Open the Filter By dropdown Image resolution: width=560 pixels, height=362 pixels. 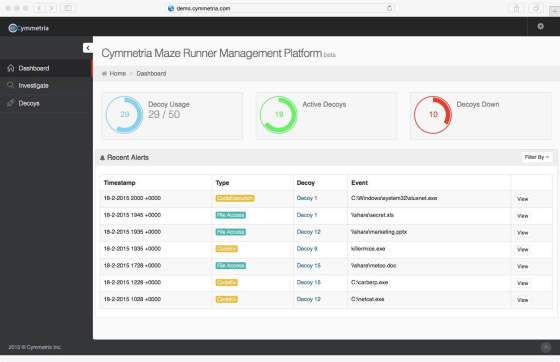coord(536,157)
